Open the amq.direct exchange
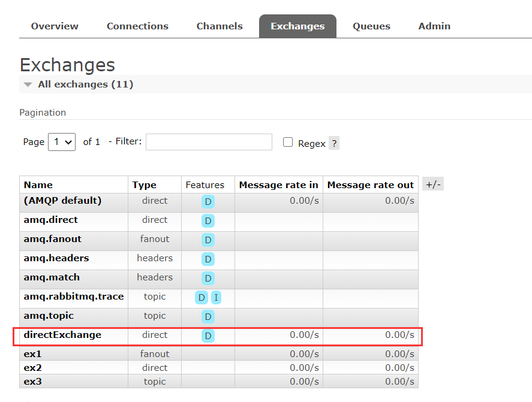This screenshot has width=532, height=402. (50, 220)
